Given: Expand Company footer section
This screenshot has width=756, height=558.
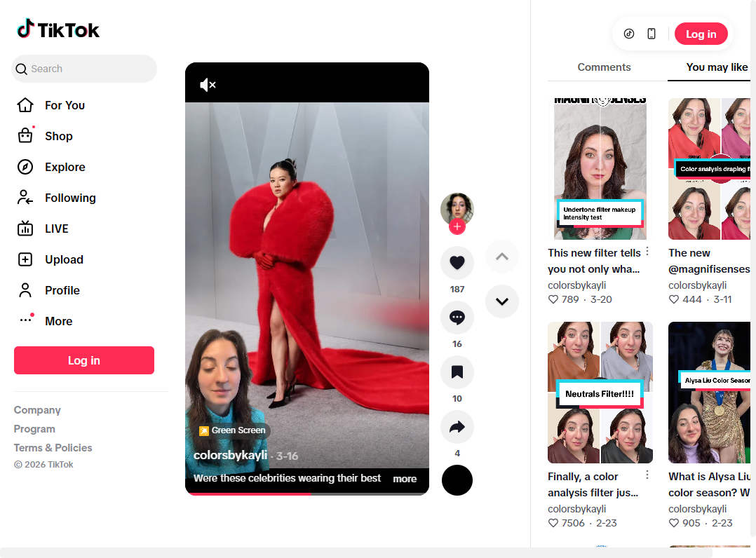Looking at the screenshot, I should click(37, 410).
